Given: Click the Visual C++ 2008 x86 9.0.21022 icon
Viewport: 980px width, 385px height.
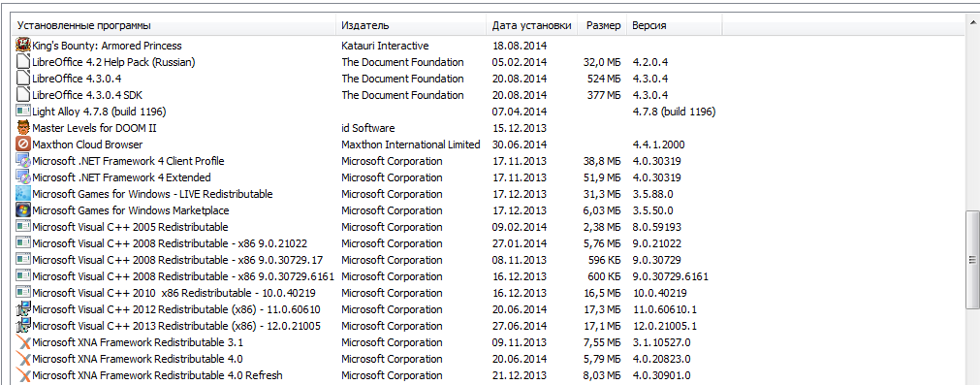Looking at the screenshot, I should pyautogui.click(x=22, y=243).
